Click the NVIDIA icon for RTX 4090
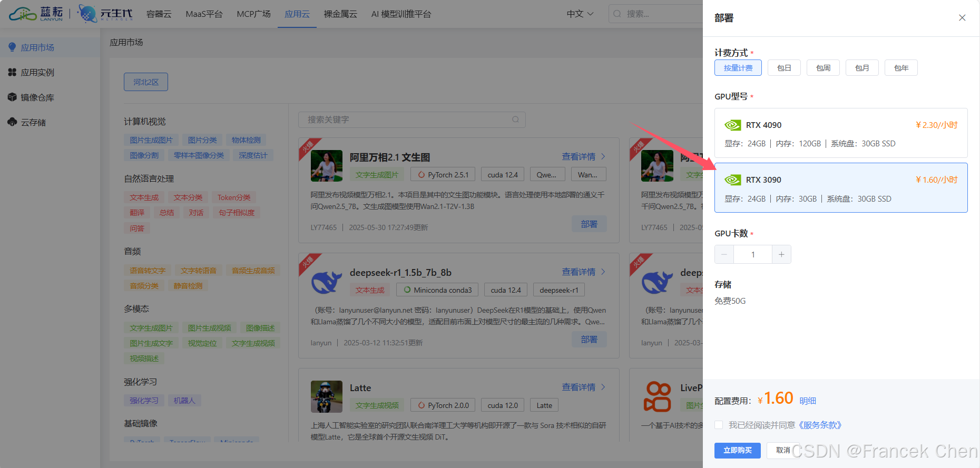980x468 pixels. [x=732, y=125]
